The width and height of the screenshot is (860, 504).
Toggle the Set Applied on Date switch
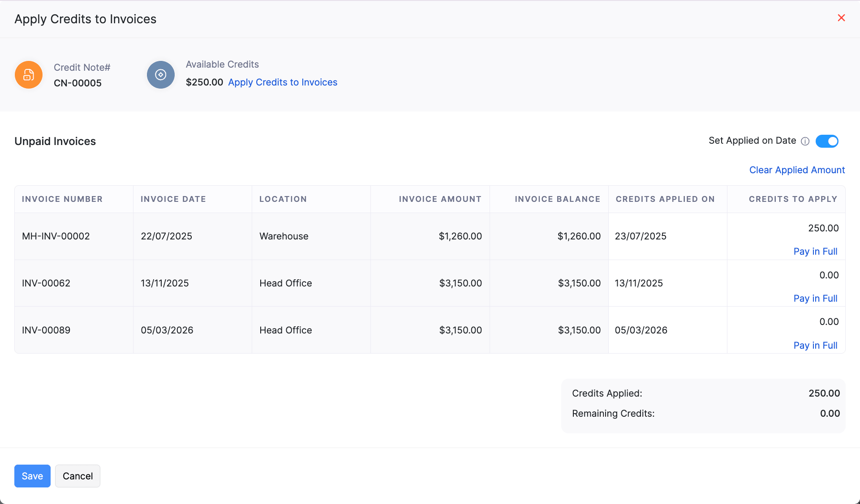pos(827,141)
